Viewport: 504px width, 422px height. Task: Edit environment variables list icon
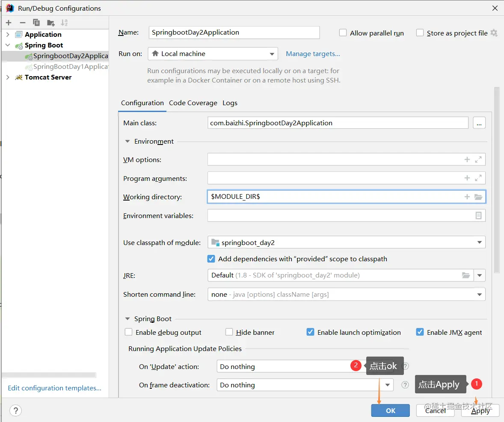478,215
